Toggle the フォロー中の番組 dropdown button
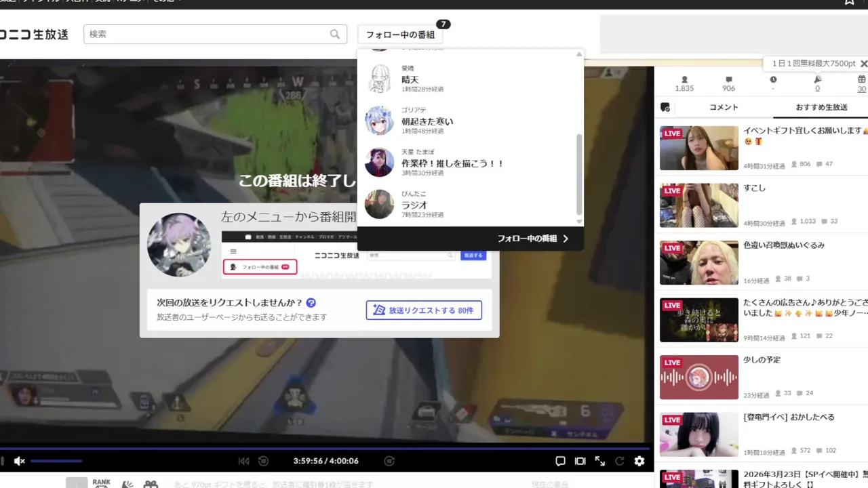868x488 pixels. [x=400, y=35]
